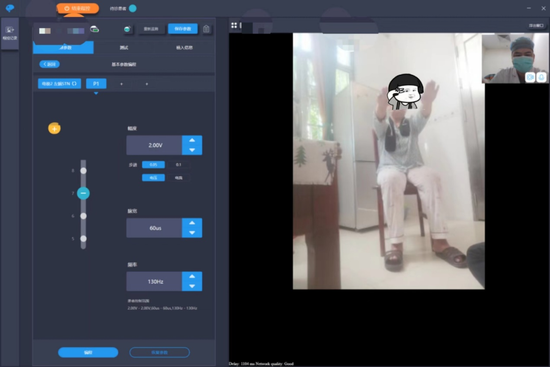Switch to the rightmost tab in the panel

[185, 47]
